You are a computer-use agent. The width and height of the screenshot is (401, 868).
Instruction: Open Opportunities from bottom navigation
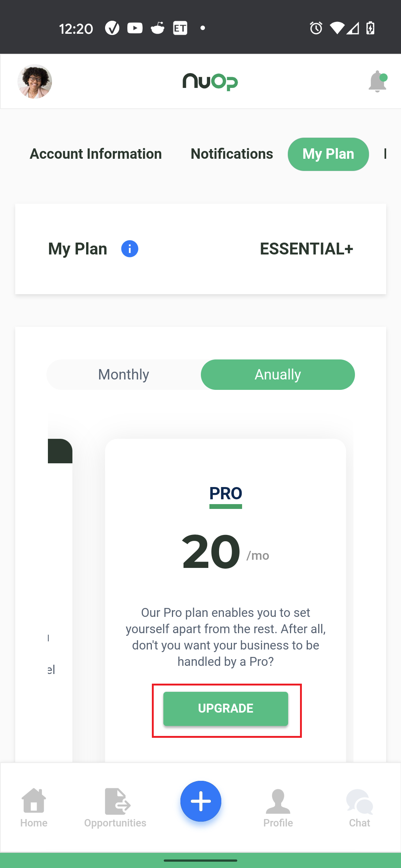[x=115, y=808]
